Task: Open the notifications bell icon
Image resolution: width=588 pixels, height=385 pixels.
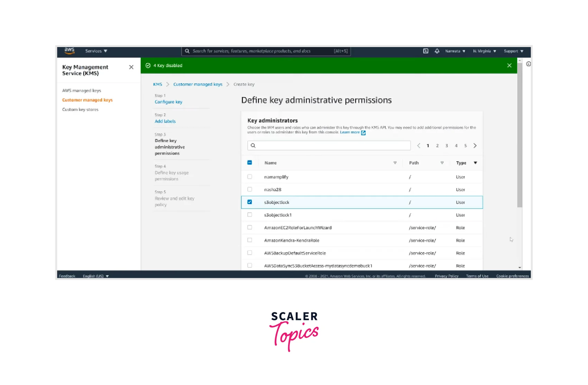Action: (x=437, y=51)
